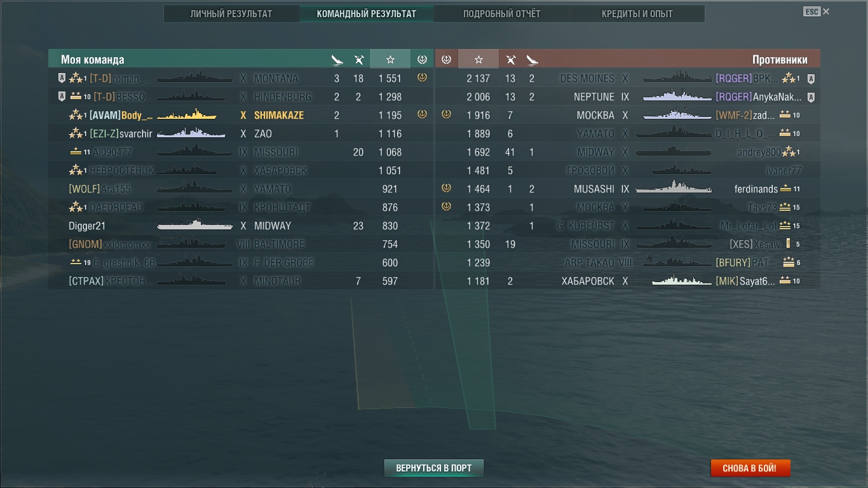Sort my team by star experience column
Screen dimensions: 868x488
click(x=390, y=60)
